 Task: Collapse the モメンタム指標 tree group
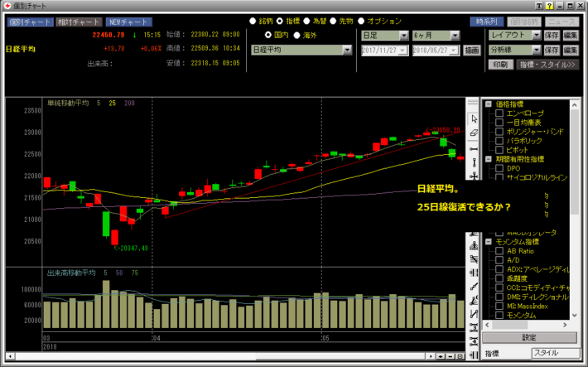point(489,242)
